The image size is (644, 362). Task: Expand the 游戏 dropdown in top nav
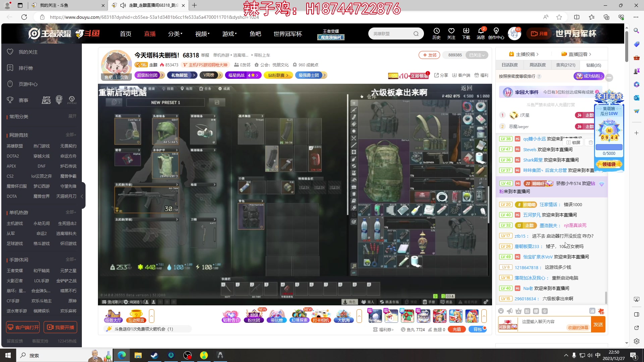tap(229, 34)
